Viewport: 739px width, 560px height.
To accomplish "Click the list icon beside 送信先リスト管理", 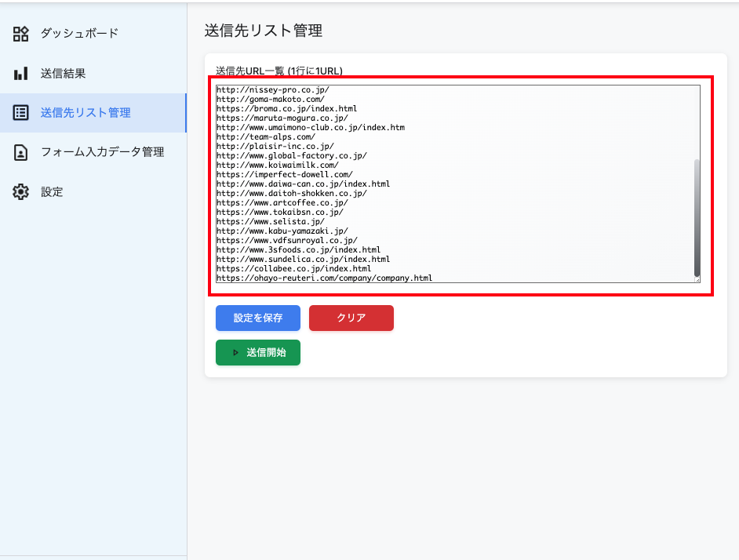I will point(21,113).
